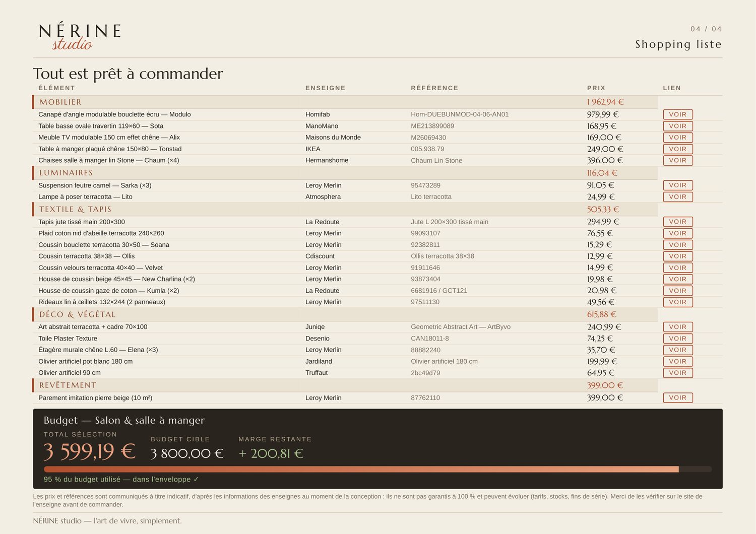Image resolution: width=756 pixels, height=534 pixels.
Task: Select the REVÊTEMENT section header
Action: tap(345, 385)
